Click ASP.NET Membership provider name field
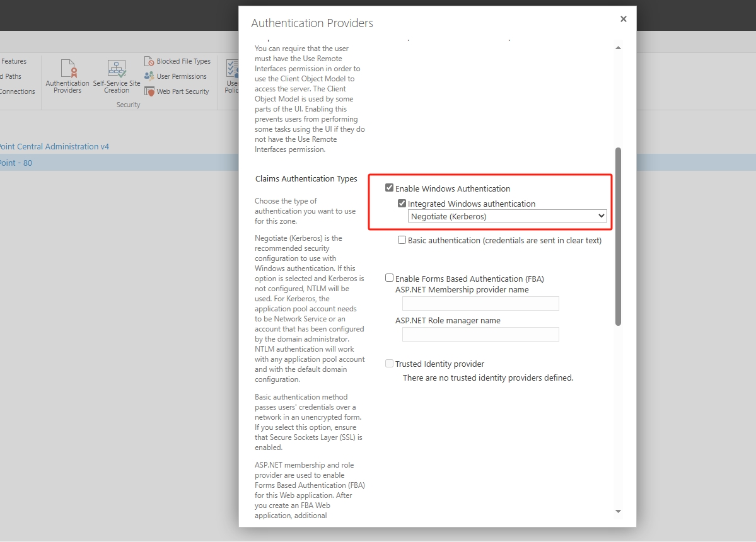 [x=480, y=303]
